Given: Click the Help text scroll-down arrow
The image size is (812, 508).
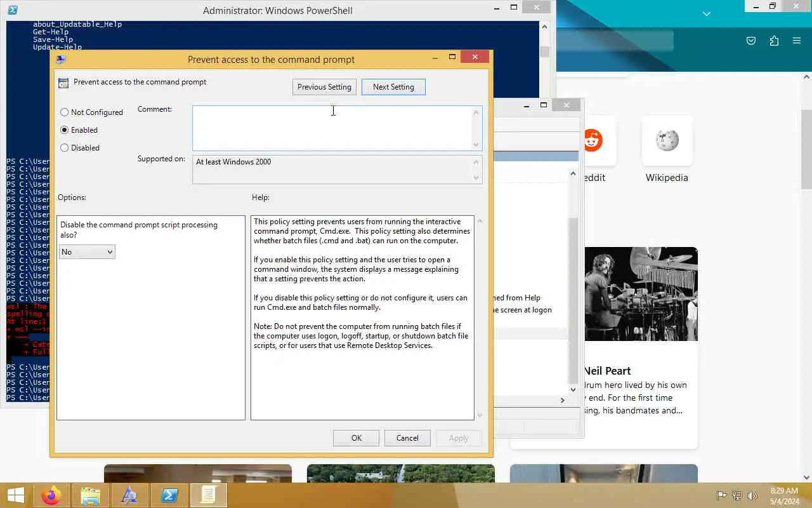Looking at the screenshot, I should [480, 415].
